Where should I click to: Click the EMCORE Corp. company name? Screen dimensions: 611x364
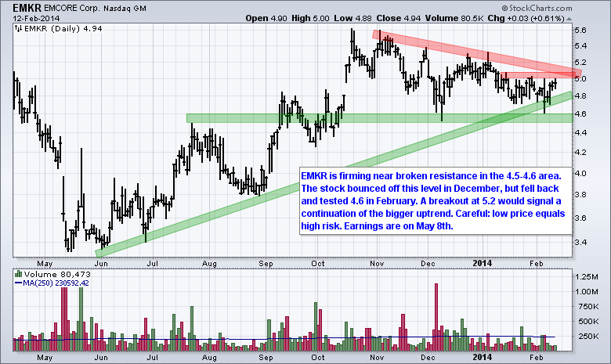click(72, 8)
